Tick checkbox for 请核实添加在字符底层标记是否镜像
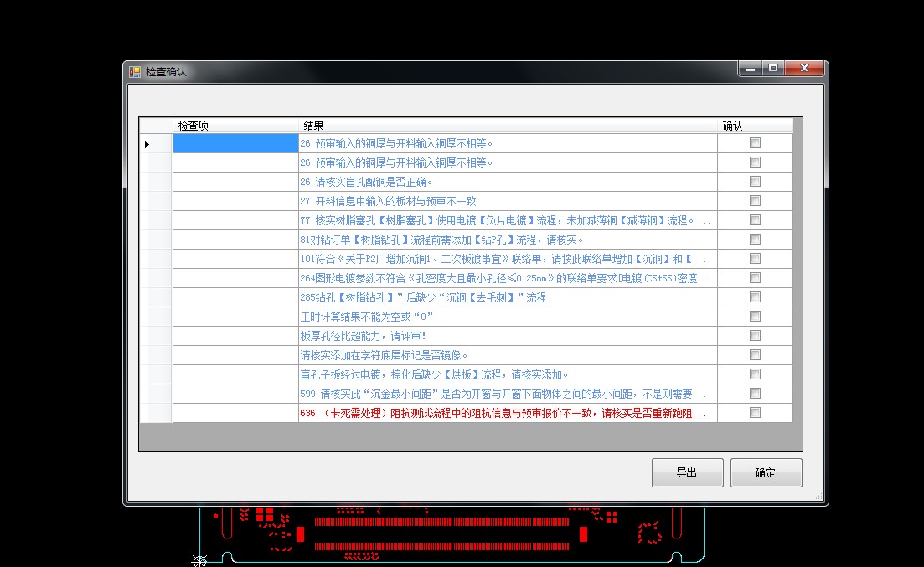The height and width of the screenshot is (567, 924). tap(755, 355)
